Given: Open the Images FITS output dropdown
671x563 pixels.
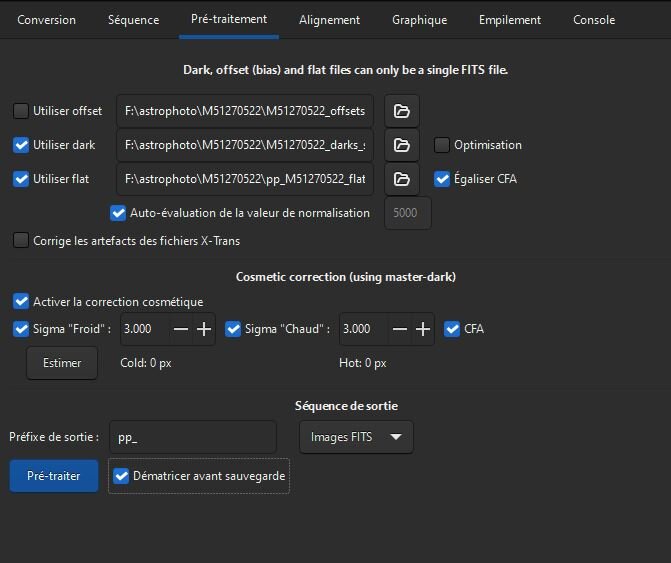Looking at the screenshot, I should 356,437.
